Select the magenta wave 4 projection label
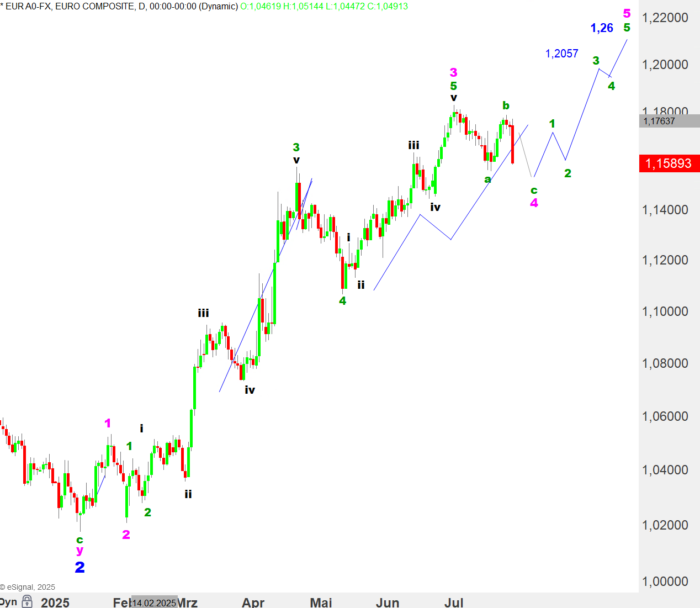 click(x=534, y=203)
